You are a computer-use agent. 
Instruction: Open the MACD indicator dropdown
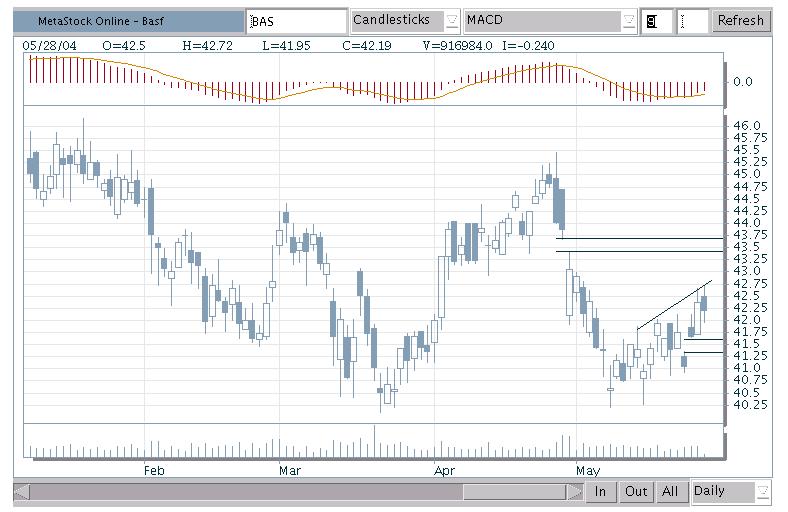tap(550, 21)
